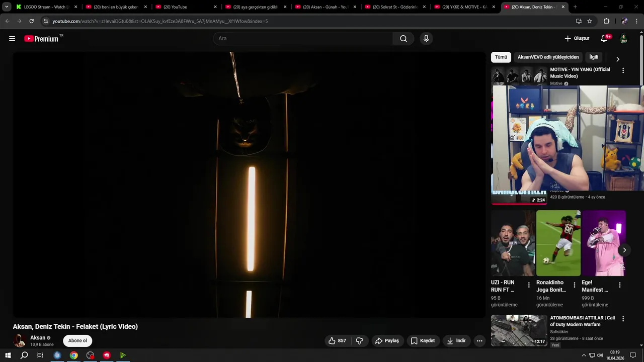The image size is (644, 362).
Task: Reload the page in Chrome
Action: 31,21
